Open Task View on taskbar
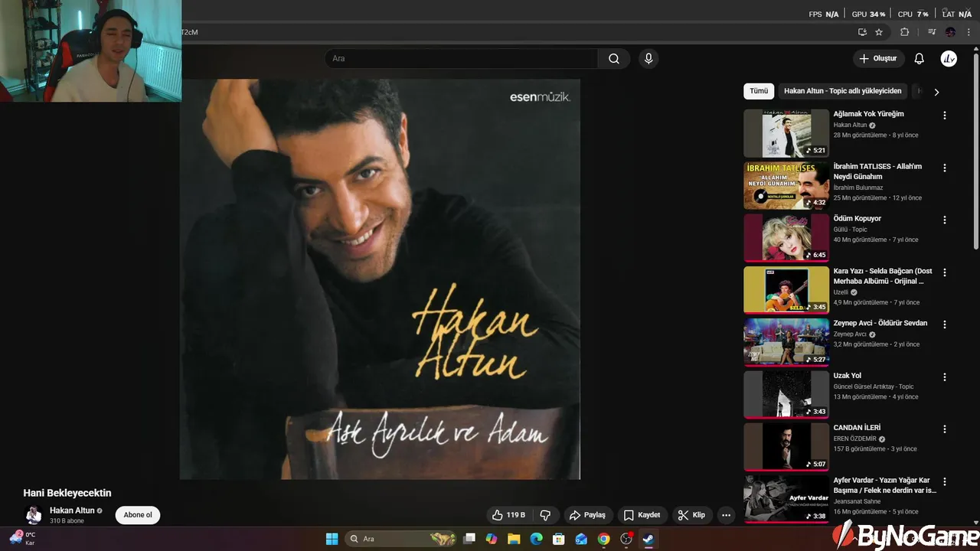Screen dimensions: 980x551 pyautogui.click(x=469, y=539)
